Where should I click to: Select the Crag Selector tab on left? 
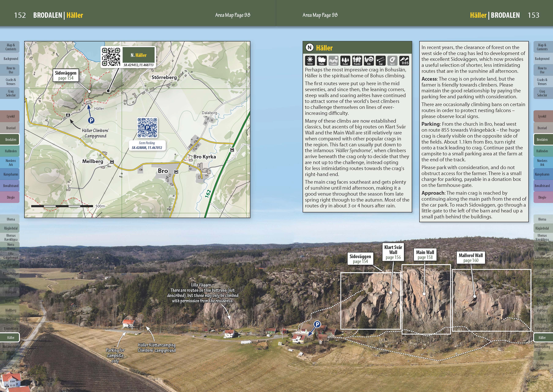pos(11,93)
